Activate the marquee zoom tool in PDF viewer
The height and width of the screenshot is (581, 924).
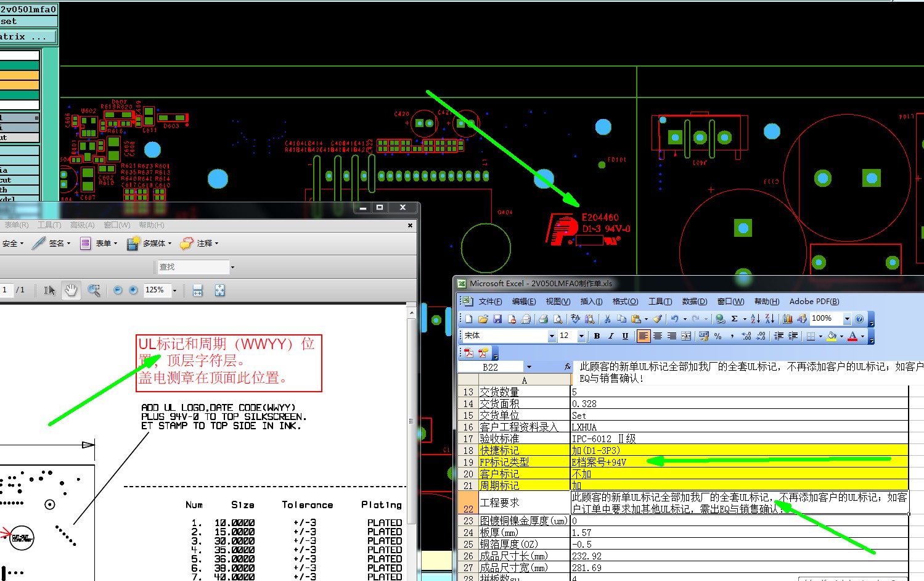(94, 290)
